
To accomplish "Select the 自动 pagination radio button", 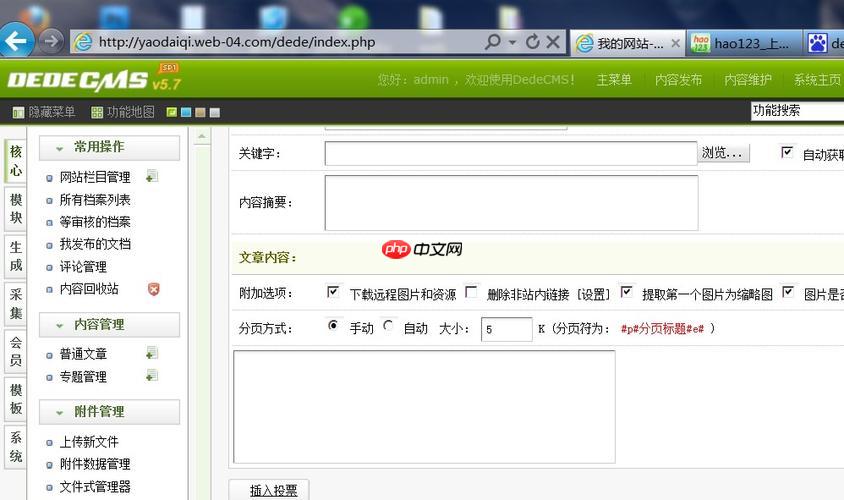I will click(x=388, y=325).
